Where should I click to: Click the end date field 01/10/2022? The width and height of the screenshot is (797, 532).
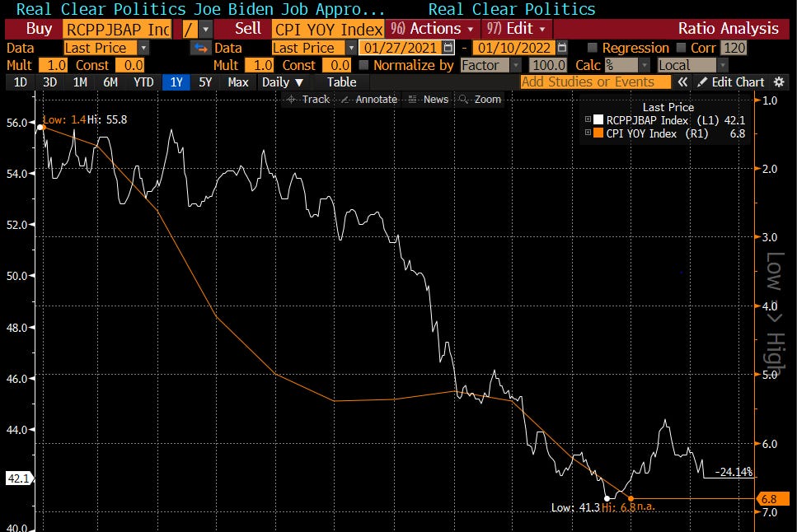(513, 48)
